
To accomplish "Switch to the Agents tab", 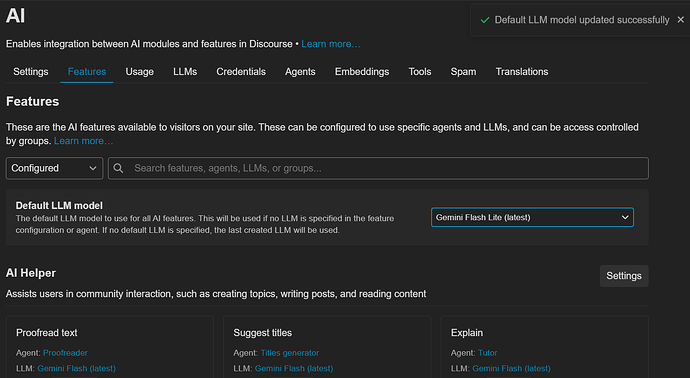I will pos(300,72).
